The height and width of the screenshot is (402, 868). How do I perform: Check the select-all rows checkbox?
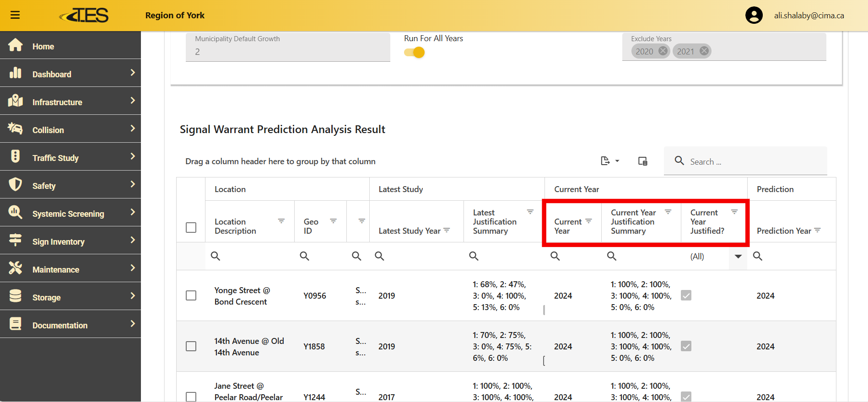pyautogui.click(x=191, y=227)
